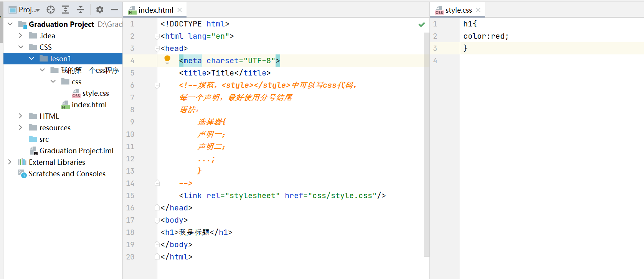Click the locate-file crosshair icon
The width and height of the screenshot is (644, 279).
(51, 10)
